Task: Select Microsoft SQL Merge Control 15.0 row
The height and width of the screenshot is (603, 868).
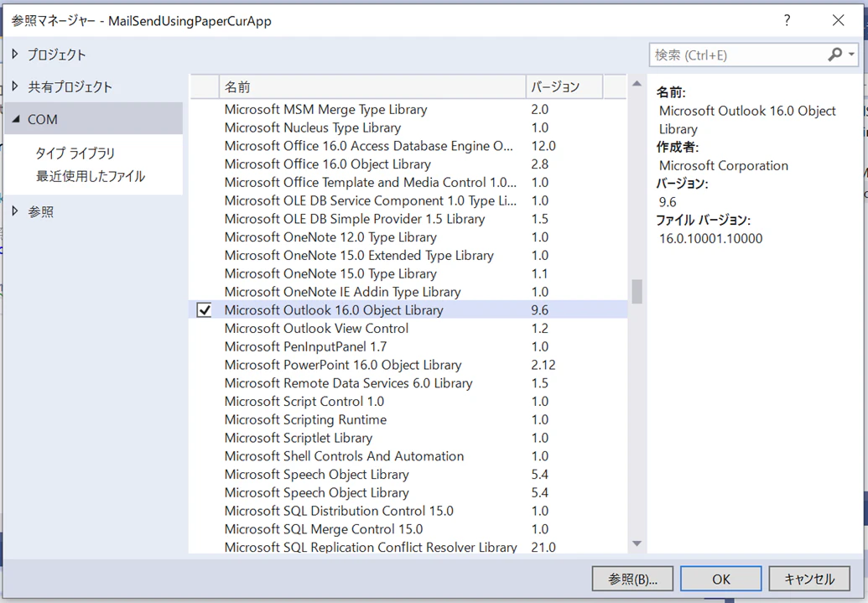Action: pyautogui.click(x=408, y=529)
